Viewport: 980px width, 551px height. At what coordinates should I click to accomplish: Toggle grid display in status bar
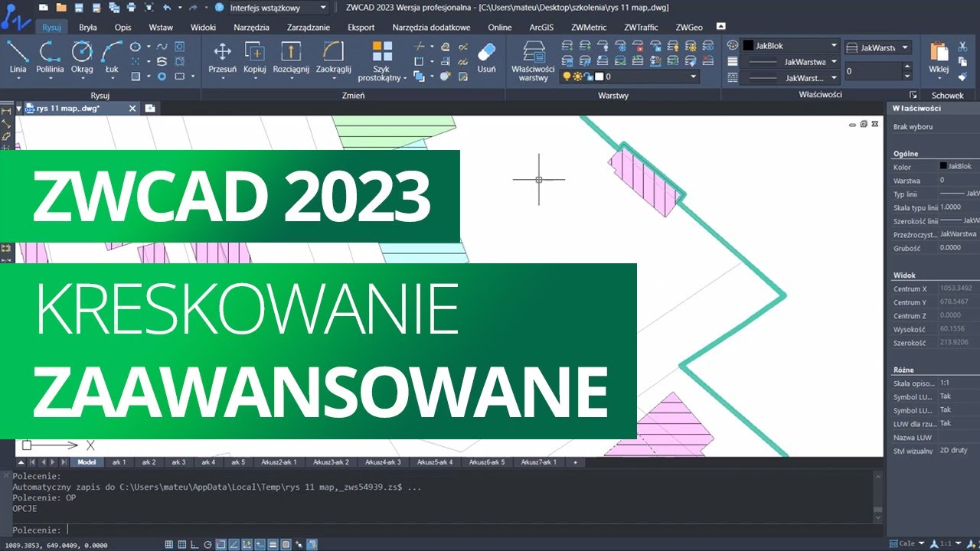point(182,544)
